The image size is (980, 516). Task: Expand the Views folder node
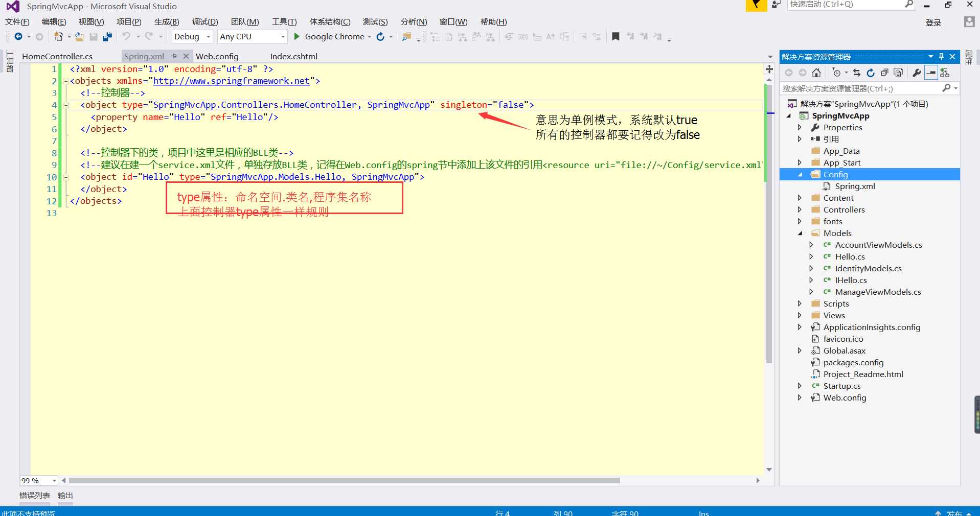tap(800, 315)
